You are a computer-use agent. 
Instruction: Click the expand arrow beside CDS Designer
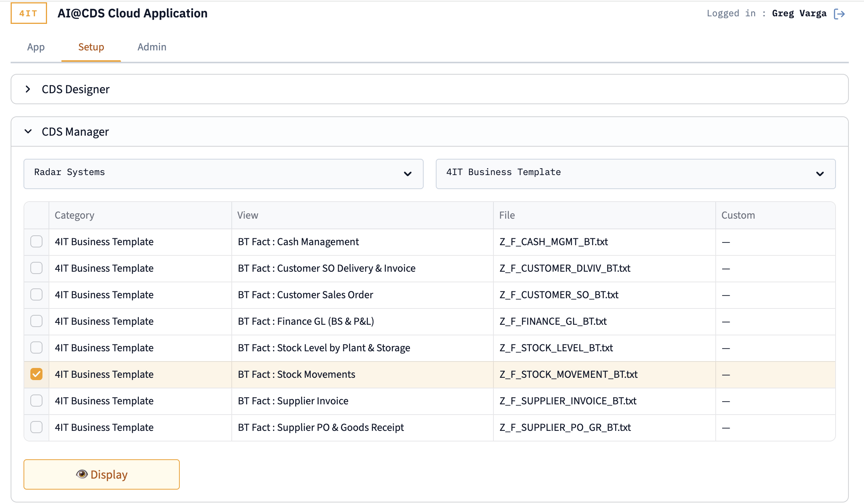pyautogui.click(x=28, y=89)
